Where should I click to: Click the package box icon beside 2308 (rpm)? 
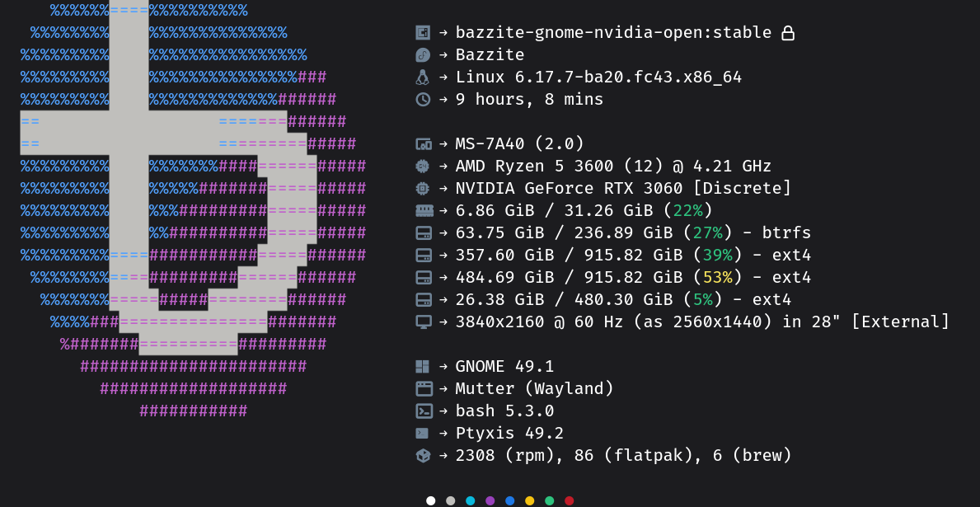[423, 456]
